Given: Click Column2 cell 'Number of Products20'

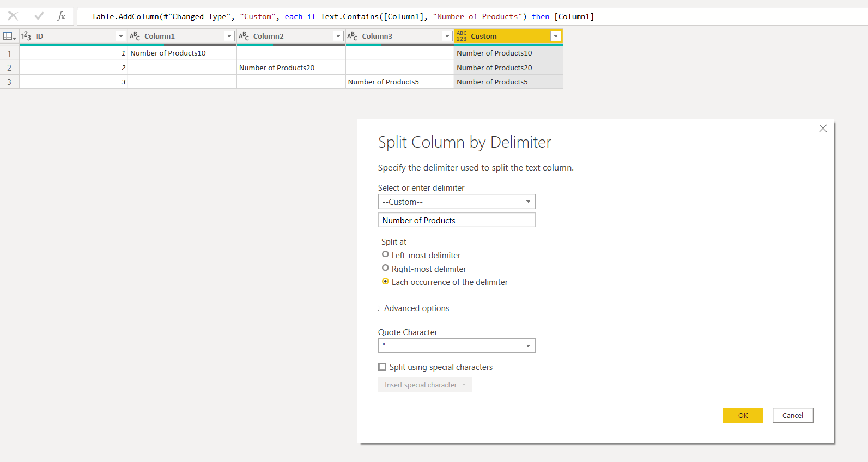Looking at the screenshot, I should 291,68.
